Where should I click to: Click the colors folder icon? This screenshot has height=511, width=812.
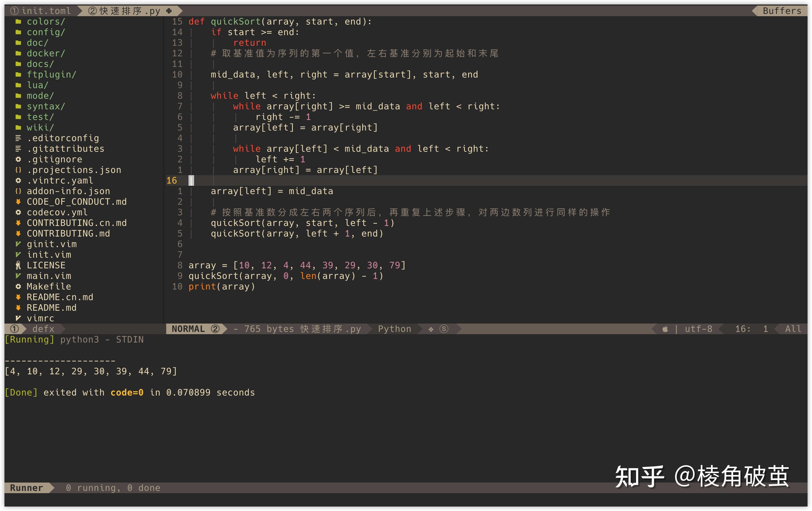pyautogui.click(x=18, y=21)
